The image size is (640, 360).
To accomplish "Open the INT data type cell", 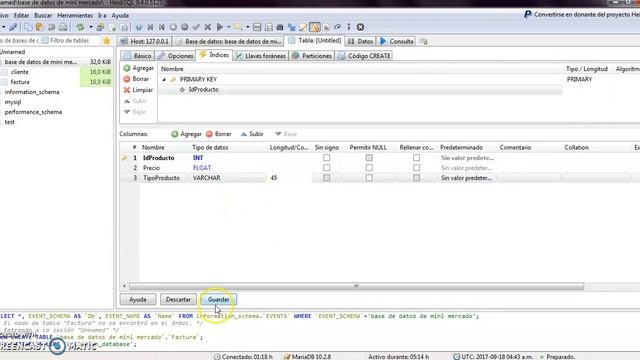I will [228, 158].
